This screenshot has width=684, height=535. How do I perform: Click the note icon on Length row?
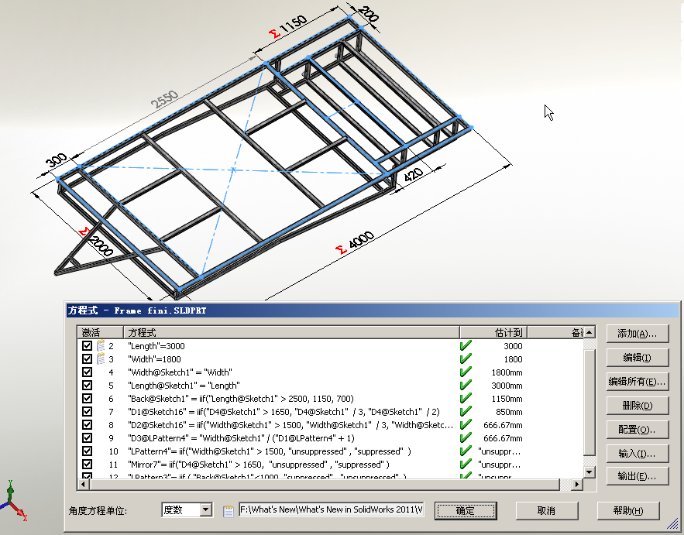coord(100,346)
